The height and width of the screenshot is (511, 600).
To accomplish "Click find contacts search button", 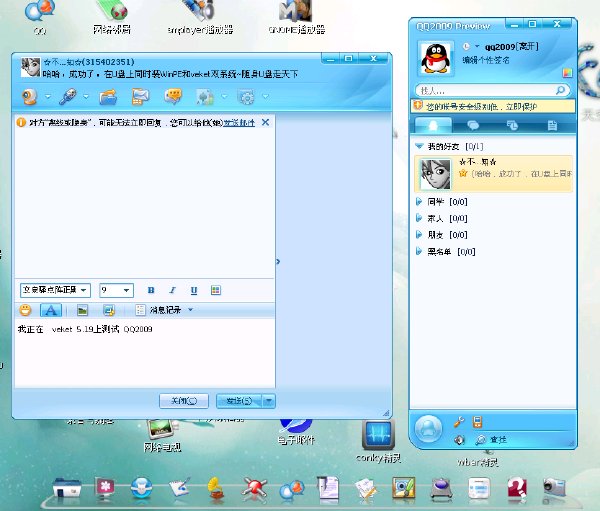I will click(x=491, y=440).
